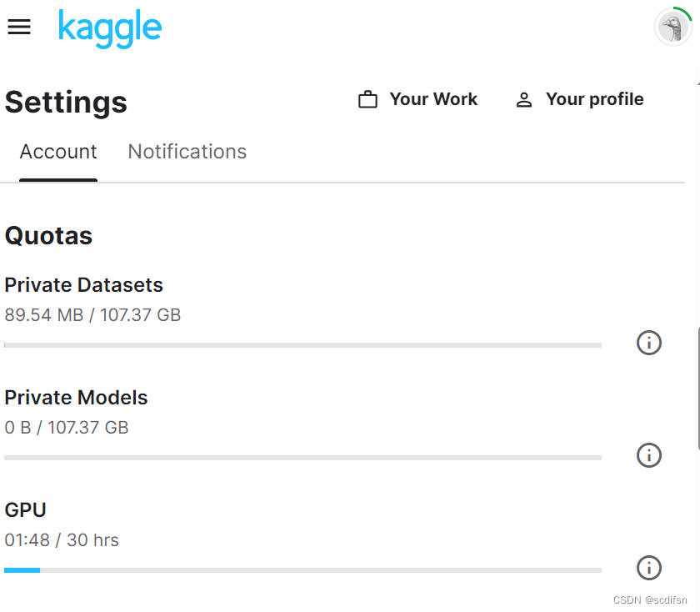Show info for GPU quota
700x612 pixels.
[x=648, y=568]
